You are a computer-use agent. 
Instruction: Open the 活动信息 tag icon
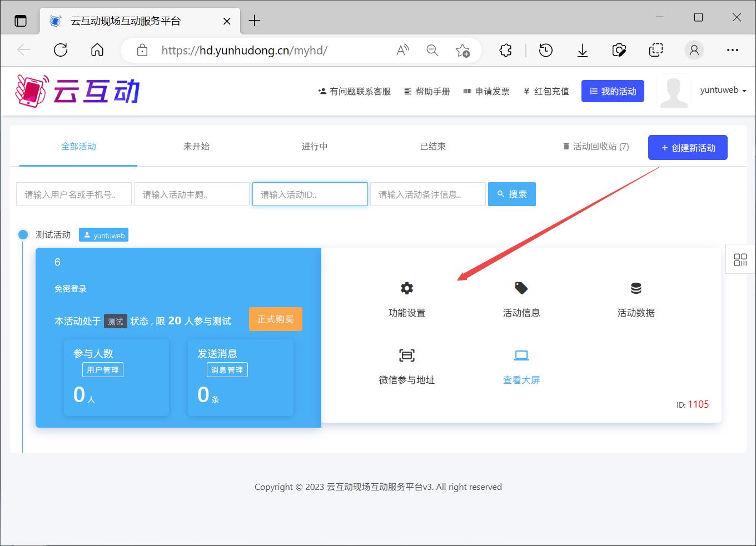point(521,288)
